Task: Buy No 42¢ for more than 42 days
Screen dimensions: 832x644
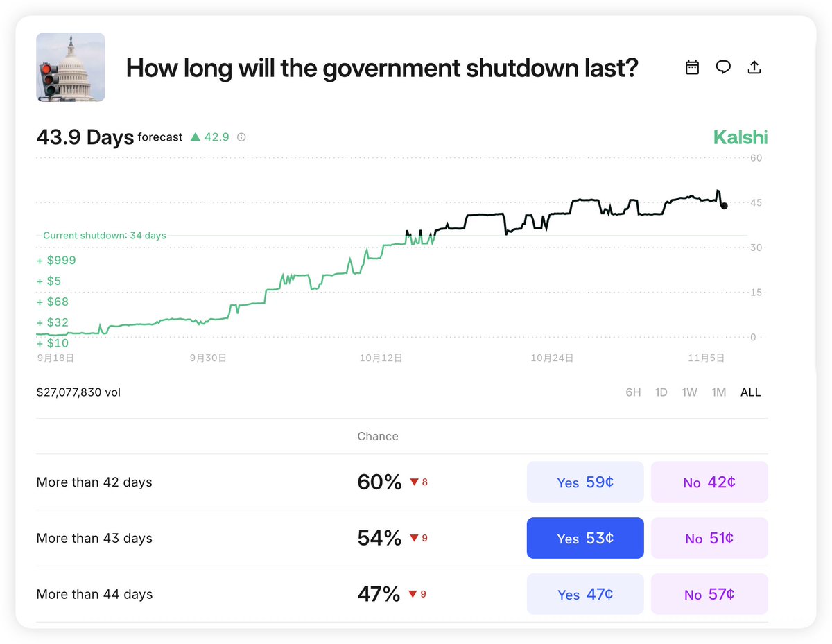Action: point(709,482)
